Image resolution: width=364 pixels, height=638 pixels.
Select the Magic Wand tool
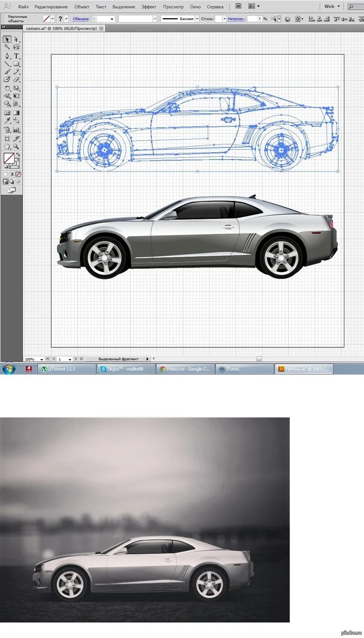point(7,46)
